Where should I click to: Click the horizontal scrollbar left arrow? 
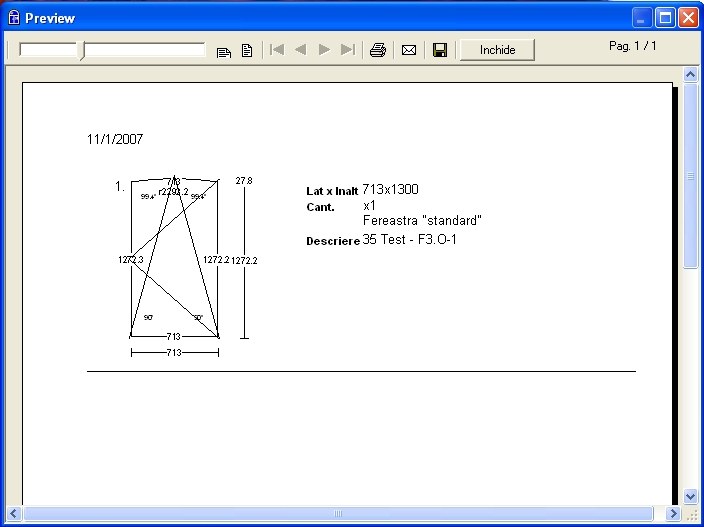[x=13, y=513]
